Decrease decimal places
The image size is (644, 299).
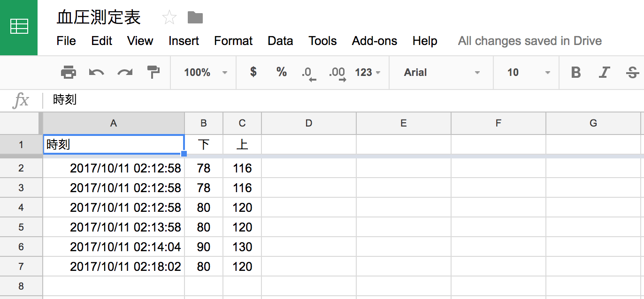308,73
